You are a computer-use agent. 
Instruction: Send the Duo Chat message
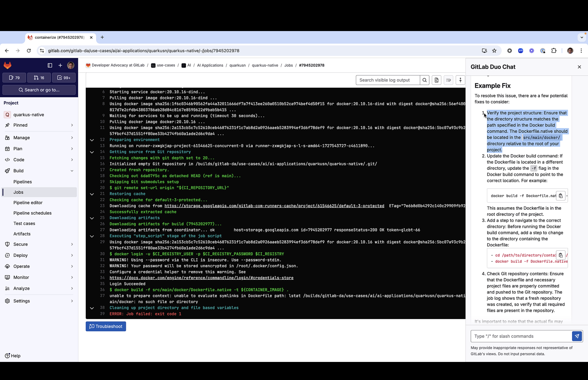[577, 336]
